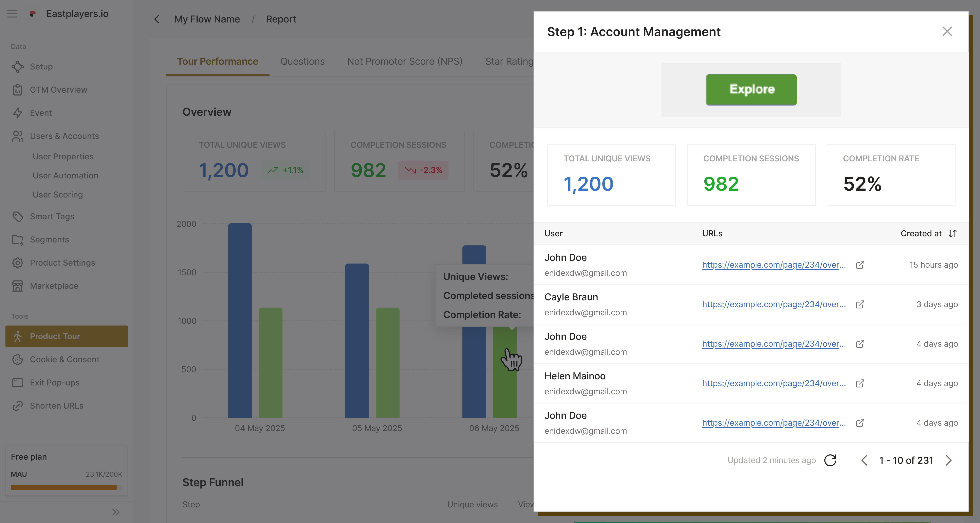Viewport: 980px width, 523px height.
Task: Click the green Explore button
Action: coord(751,89)
